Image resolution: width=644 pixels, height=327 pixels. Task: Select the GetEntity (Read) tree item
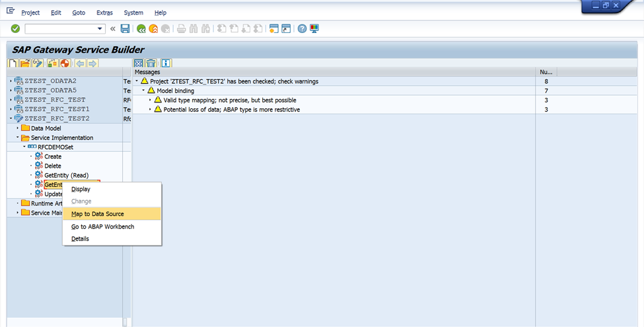tap(66, 176)
